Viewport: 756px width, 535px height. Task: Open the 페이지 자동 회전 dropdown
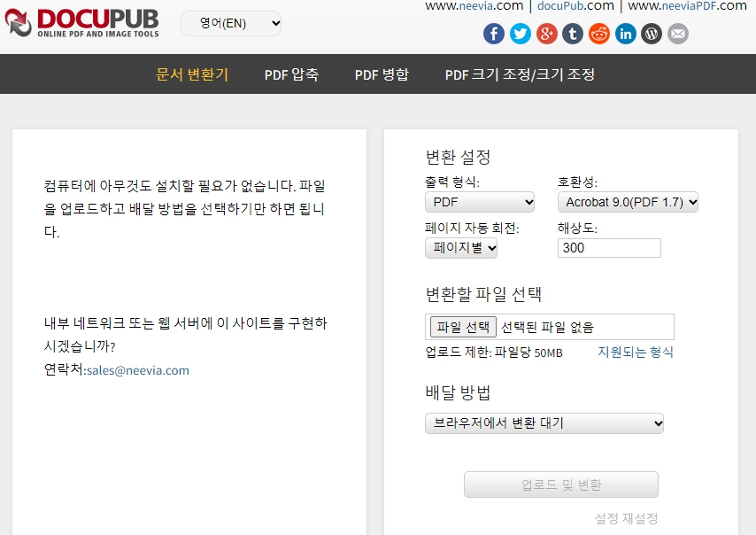[x=461, y=248]
